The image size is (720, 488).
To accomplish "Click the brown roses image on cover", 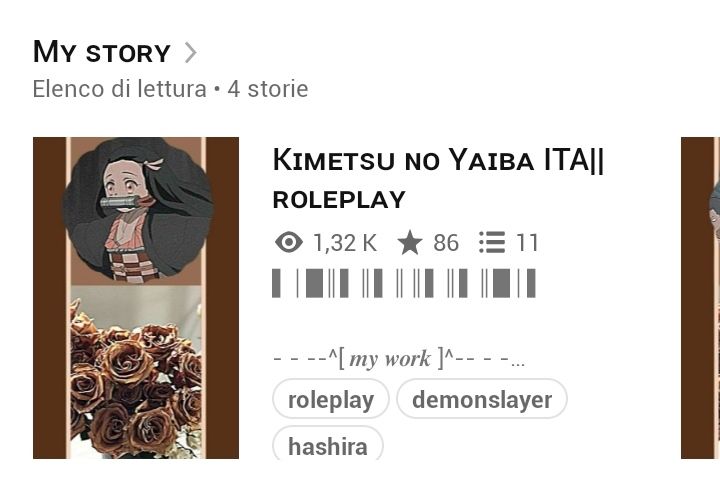I will pos(136,372).
